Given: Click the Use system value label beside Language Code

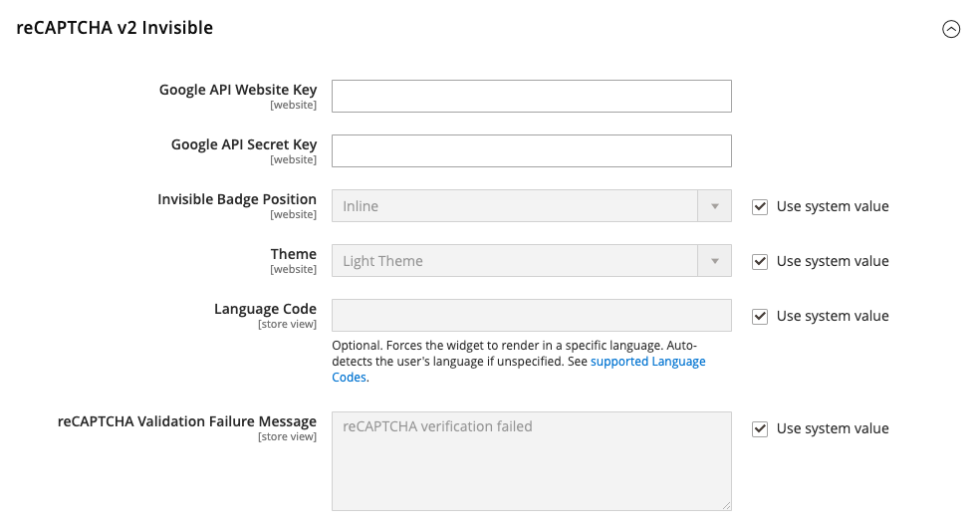Looking at the screenshot, I should point(833,316).
